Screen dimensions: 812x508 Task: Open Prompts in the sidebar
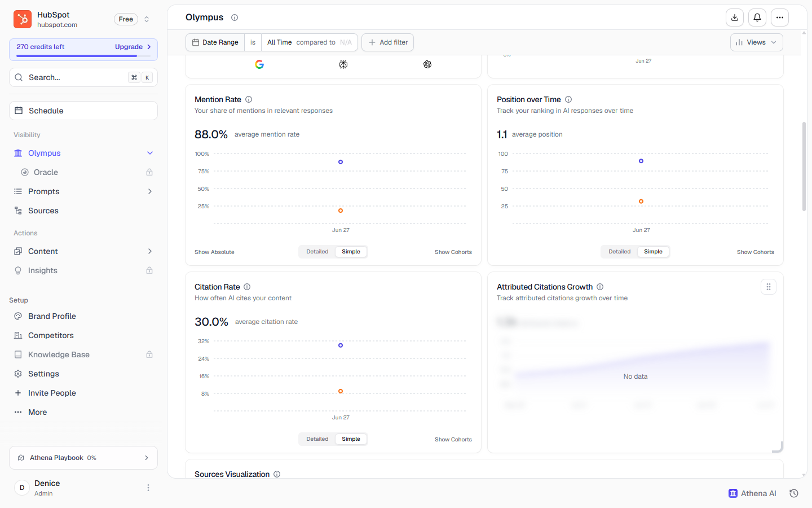(83, 191)
